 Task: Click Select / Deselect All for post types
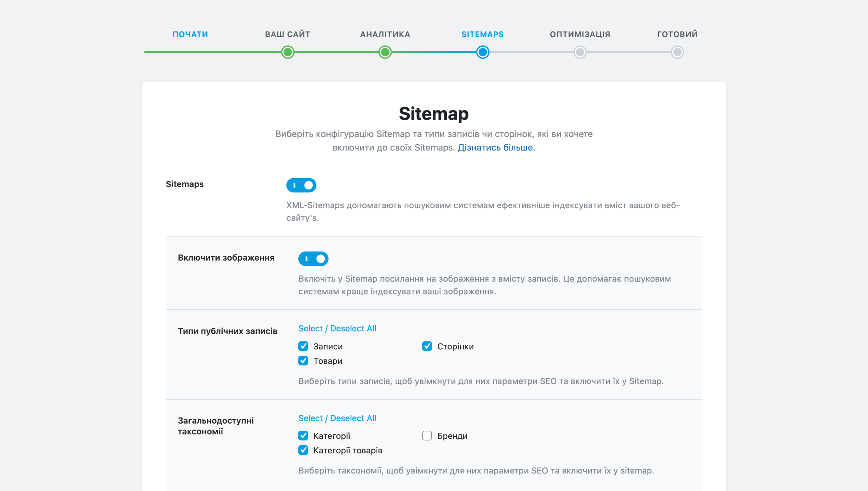tap(337, 328)
